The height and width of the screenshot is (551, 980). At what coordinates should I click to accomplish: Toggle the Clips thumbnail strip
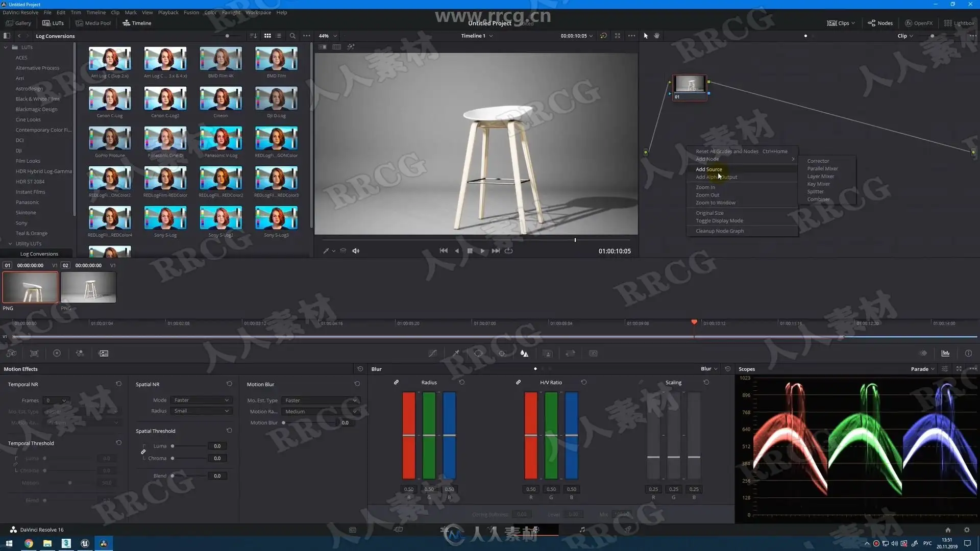[841, 23]
